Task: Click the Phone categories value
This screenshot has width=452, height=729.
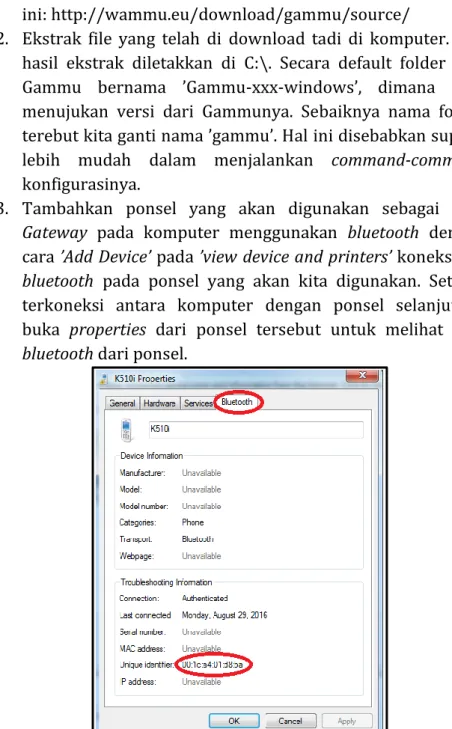Action: (x=193, y=523)
